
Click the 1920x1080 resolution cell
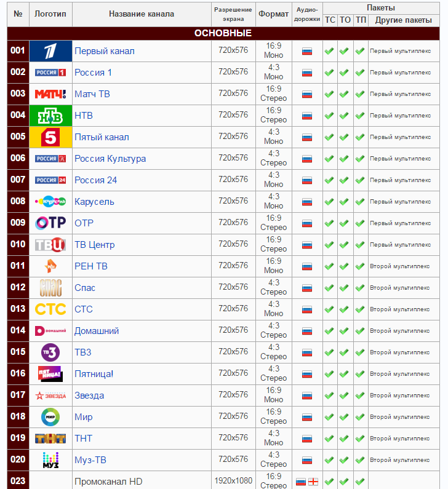pos(233,481)
